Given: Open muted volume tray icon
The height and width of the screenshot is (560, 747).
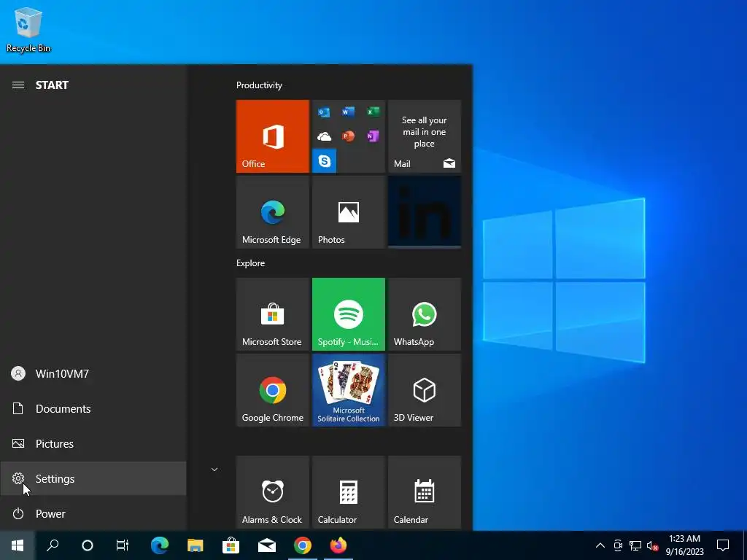Looking at the screenshot, I should pyautogui.click(x=652, y=545).
